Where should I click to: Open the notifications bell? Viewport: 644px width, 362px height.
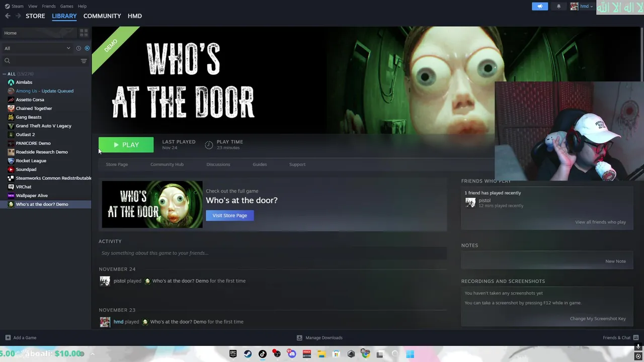558,7
